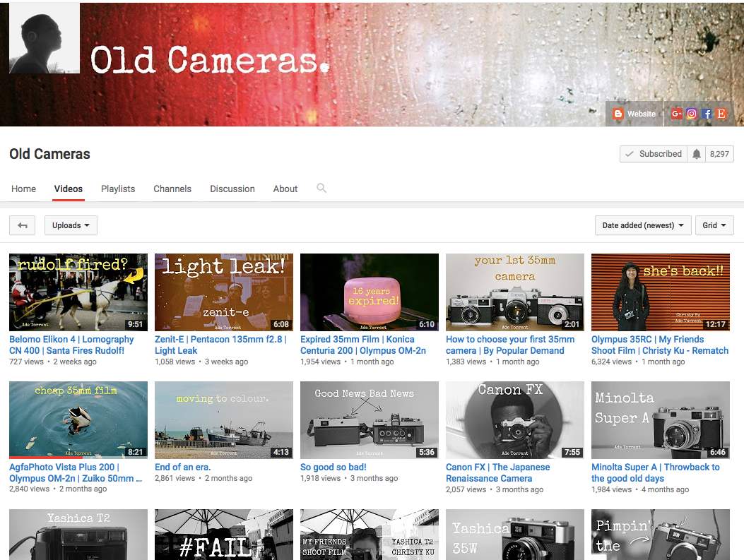The height and width of the screenshot is (560, 744).
Task: Click the 'moving to colour' thumbnail
Action: [x=224, y=419]
